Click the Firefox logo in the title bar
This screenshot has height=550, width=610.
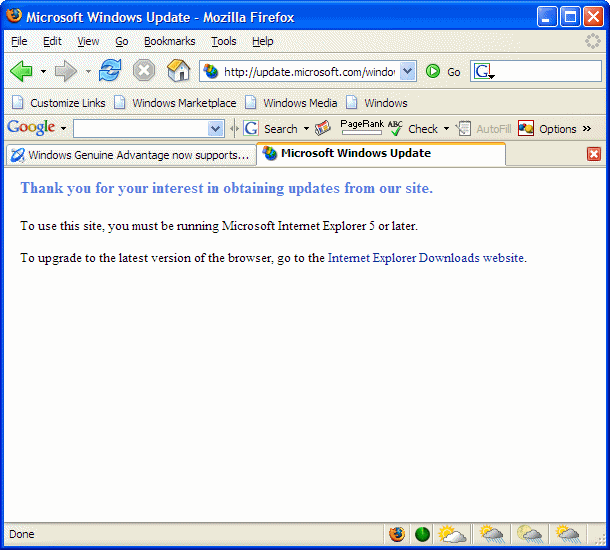(x=14, y=16)
